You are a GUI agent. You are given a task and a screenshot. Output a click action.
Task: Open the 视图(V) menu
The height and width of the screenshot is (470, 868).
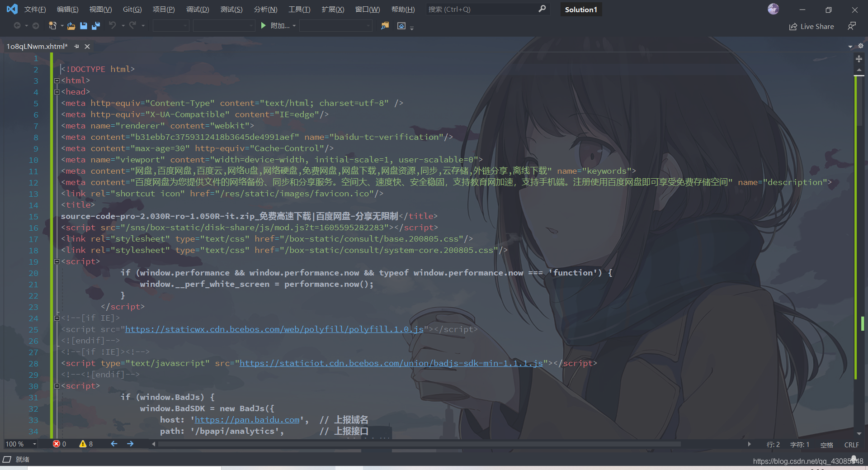click(100, 9)
